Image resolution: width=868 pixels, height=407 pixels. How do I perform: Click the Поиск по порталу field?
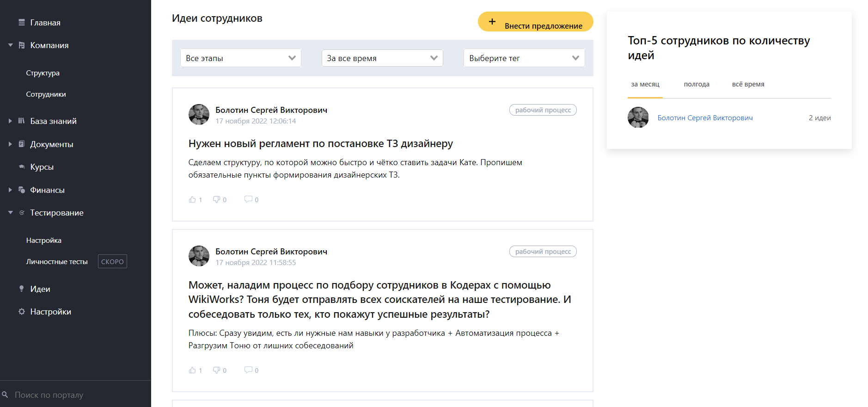75,395
